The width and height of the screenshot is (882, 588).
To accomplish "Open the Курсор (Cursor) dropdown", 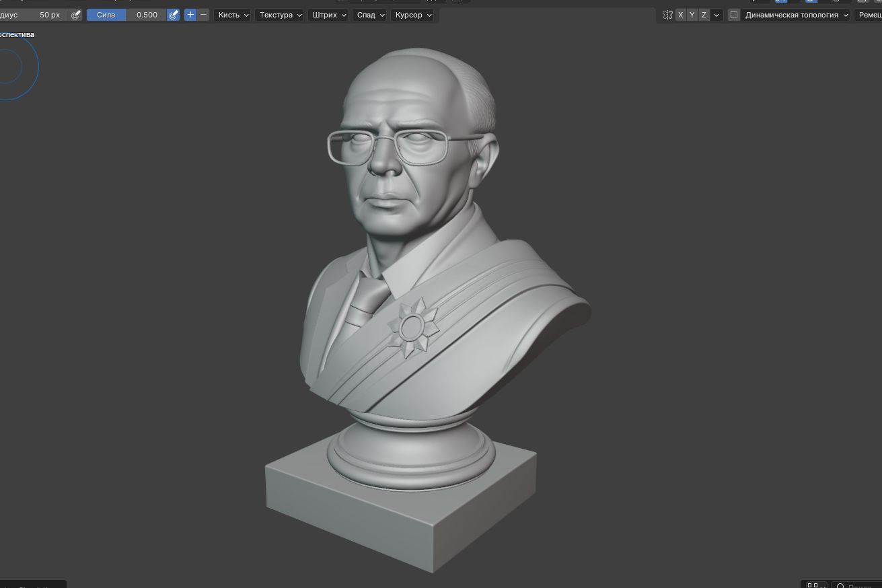I will (x=413, y=15).
